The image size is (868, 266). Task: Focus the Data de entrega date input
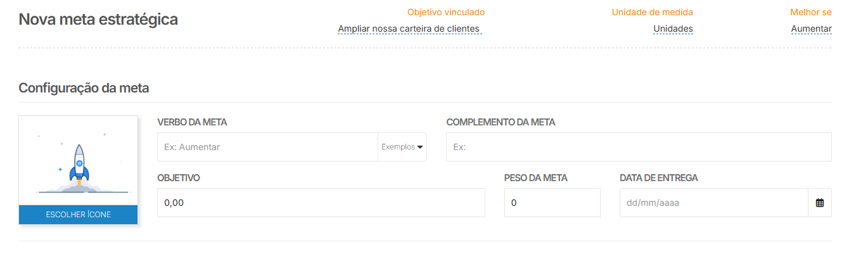[713, 203]
